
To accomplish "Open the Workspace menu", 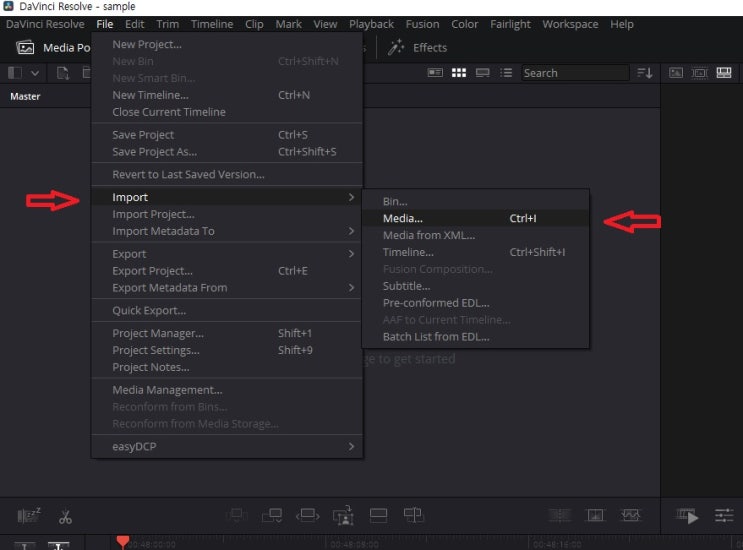I will click(x=570, y=24).
